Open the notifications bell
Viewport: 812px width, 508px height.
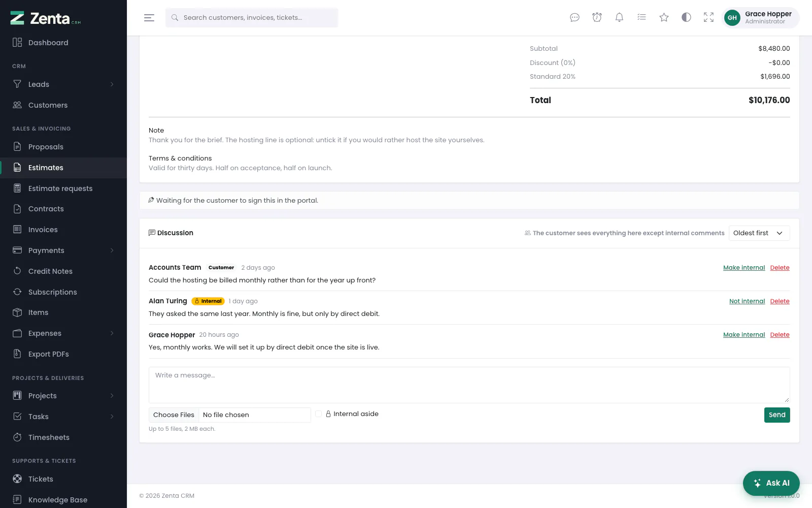619,18
